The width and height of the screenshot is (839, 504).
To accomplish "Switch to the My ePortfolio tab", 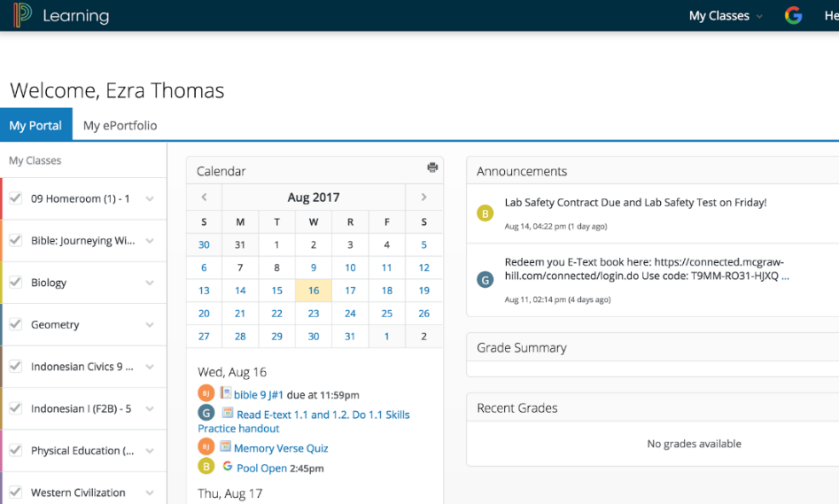I will click(x=120, y=126).
